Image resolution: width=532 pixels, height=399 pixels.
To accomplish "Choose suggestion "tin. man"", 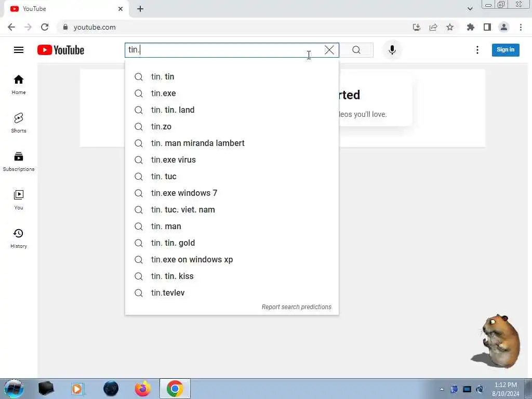I will [x=232, y=227].
